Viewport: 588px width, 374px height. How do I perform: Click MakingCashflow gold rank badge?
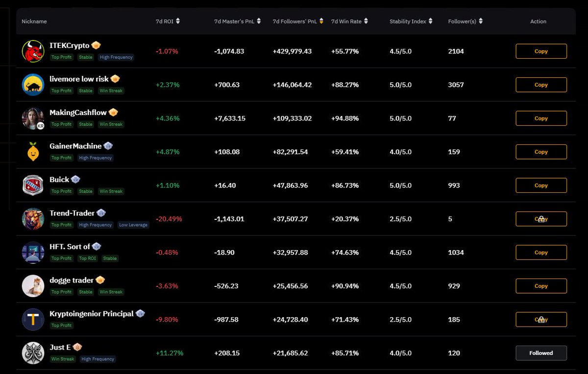pyautogui.click(x=113, y=112)
